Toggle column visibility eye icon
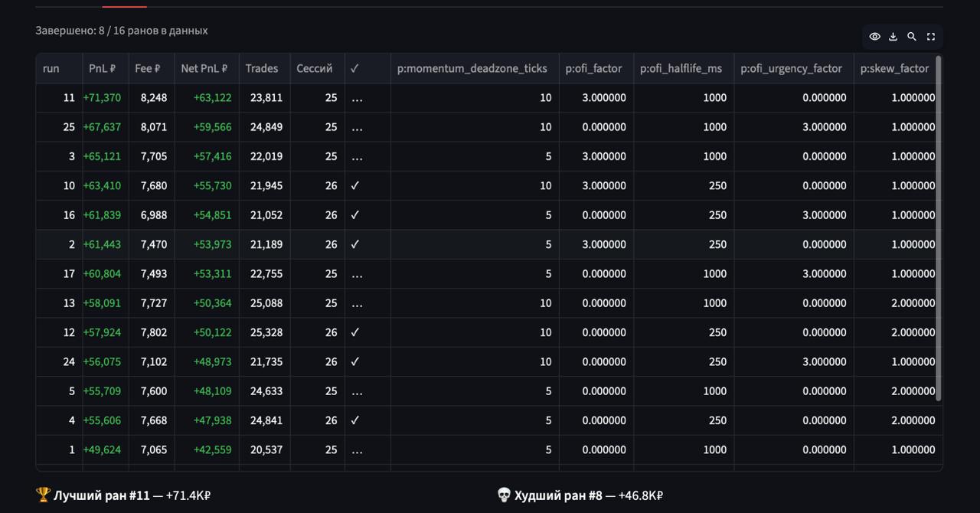Screen dimensions: 980x513 (874, 37)
